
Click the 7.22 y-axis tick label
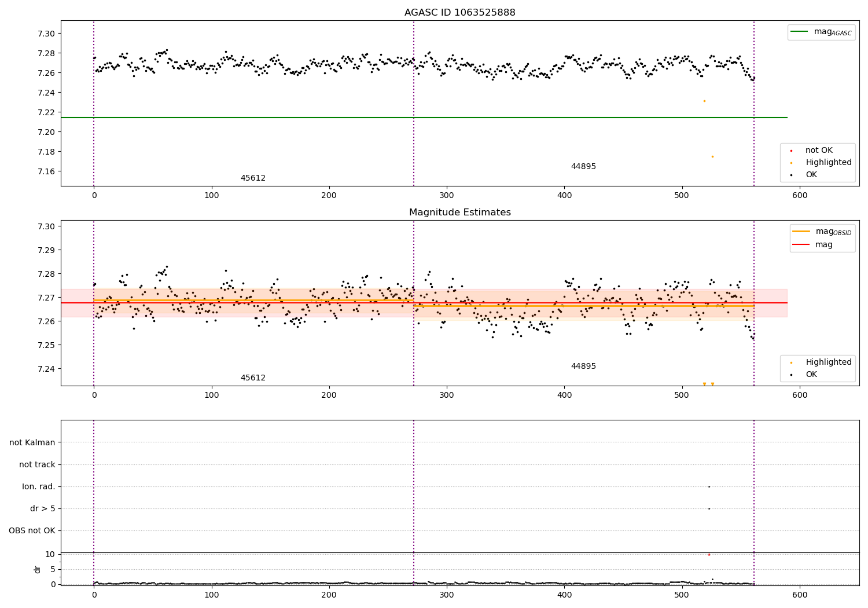tap(47, 112)
